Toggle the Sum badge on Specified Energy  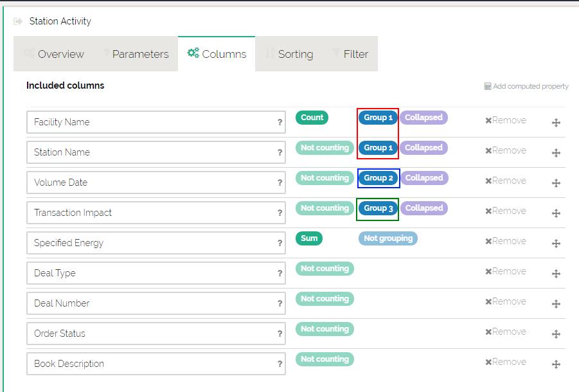coord(309,238)
